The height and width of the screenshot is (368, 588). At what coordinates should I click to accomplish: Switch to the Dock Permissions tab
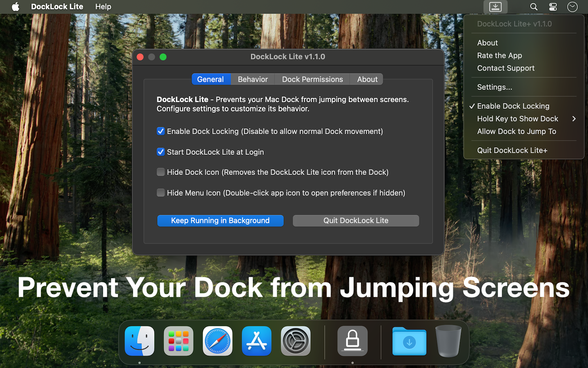312,79
